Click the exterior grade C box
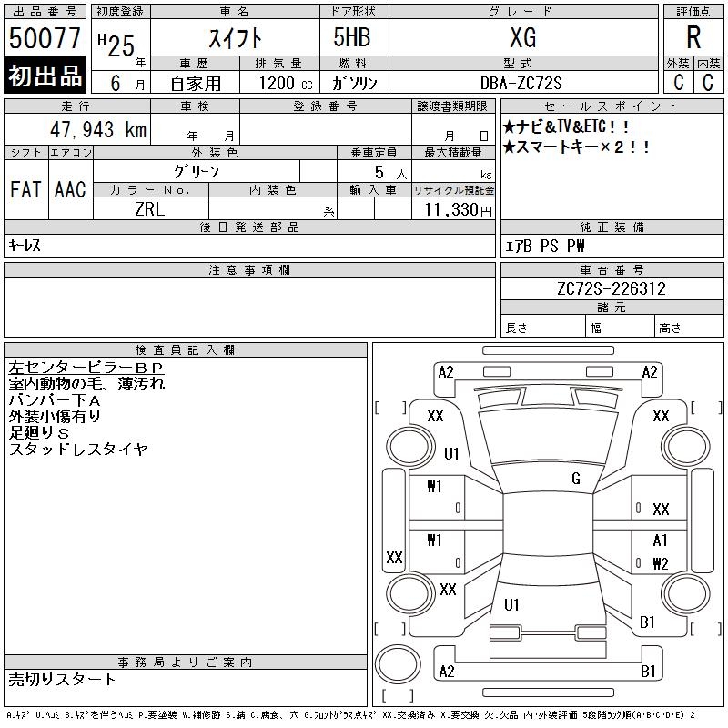The height and width of the screenshot is (728, 728). (x=678, y=82)
